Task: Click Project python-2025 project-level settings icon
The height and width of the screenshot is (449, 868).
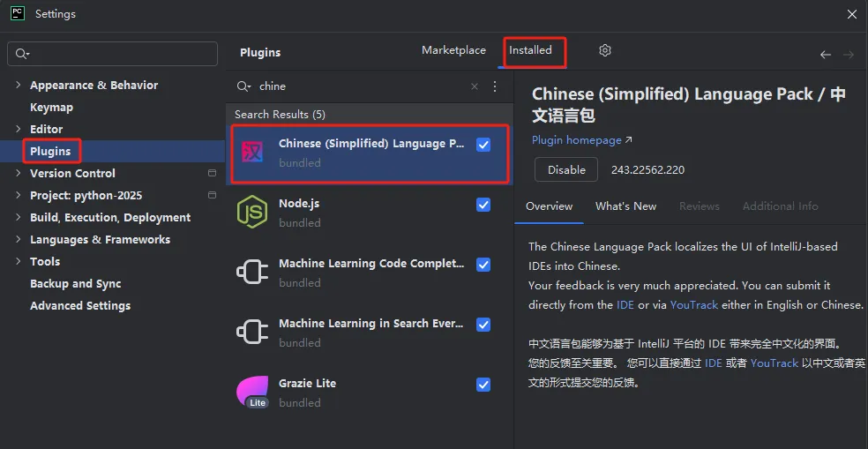Action: (212, 196)
